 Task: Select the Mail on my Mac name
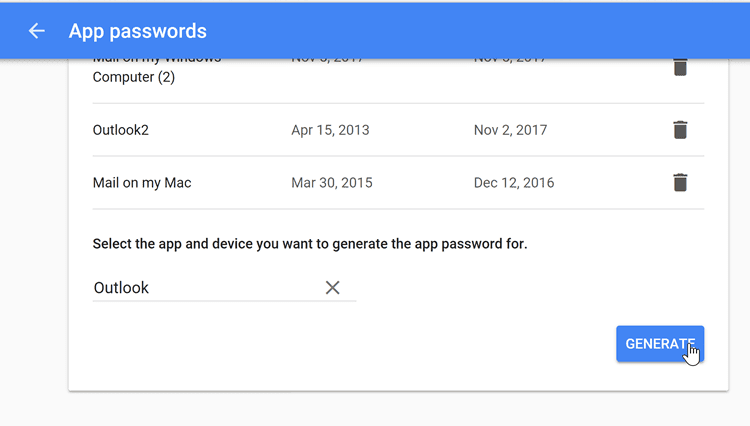142,183
